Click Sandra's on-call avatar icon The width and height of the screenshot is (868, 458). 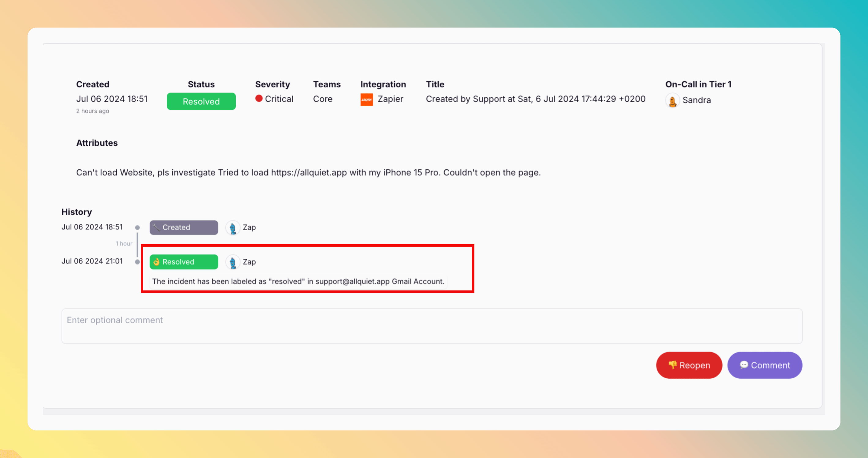coord(672,100)
